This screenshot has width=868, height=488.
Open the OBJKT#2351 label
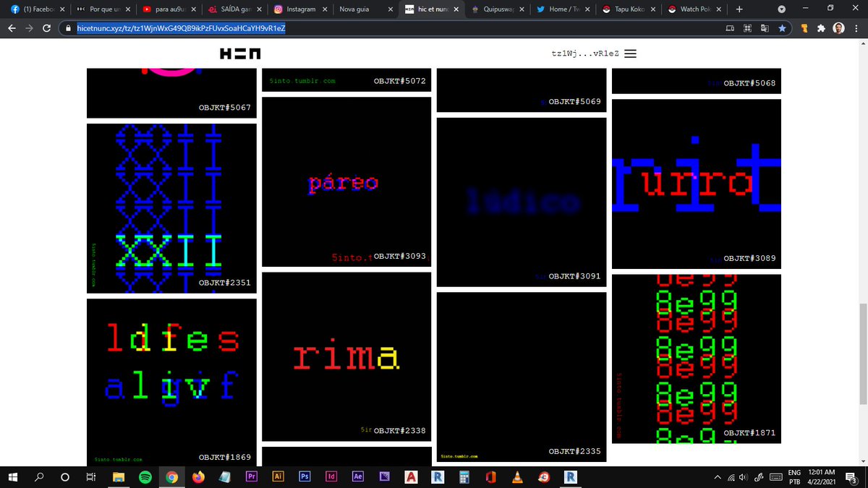click(x=225, y=283)
